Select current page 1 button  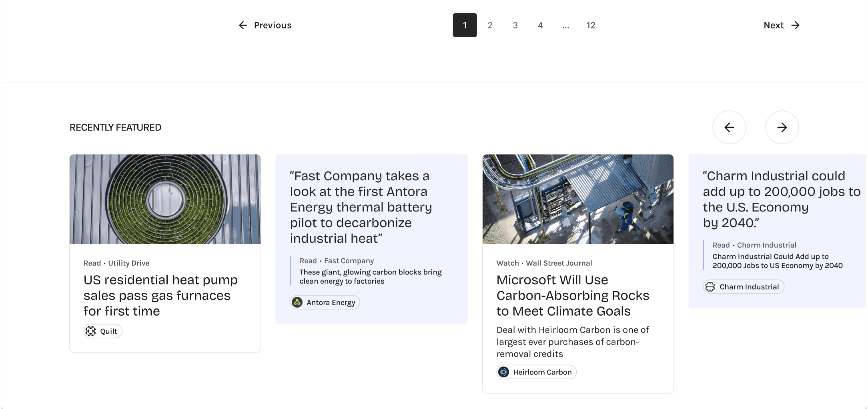(x=465, y=25)
